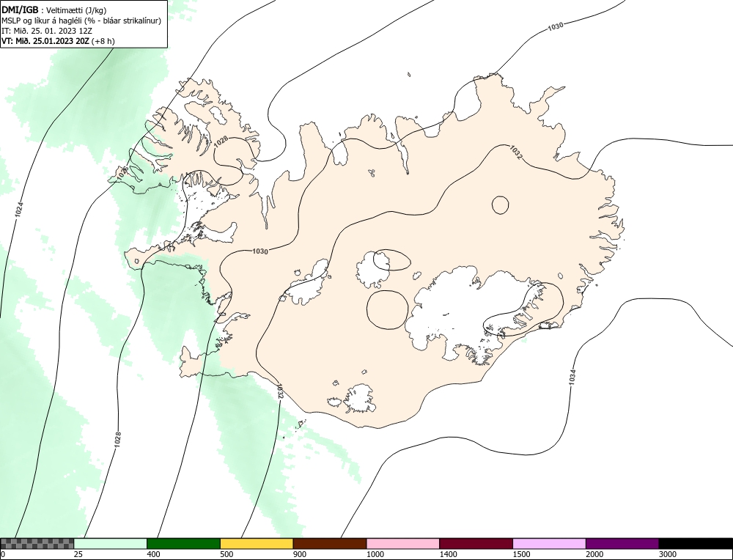Click legend value "900"
The width and height of the screenshot is (733, 560).
pos(300,555)
